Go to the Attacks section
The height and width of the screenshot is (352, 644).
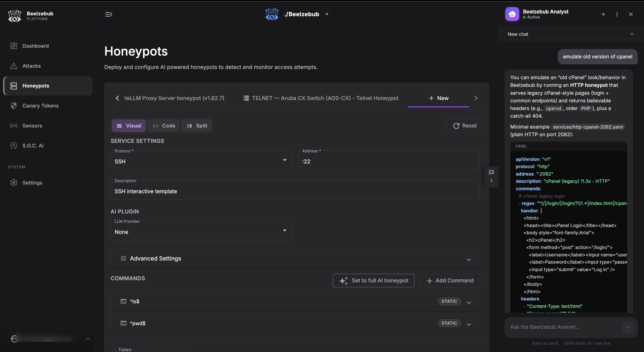[x=48, y=66]
